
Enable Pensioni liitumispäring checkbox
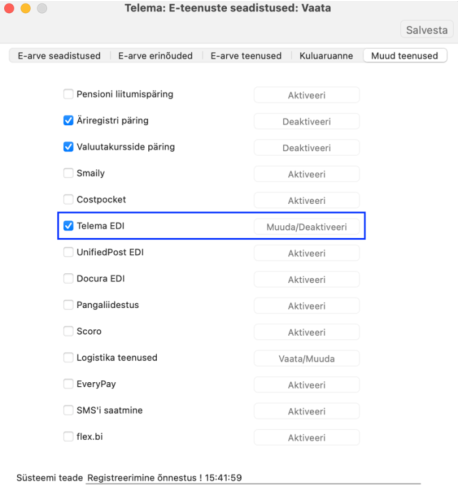click(x=68, y=94)
